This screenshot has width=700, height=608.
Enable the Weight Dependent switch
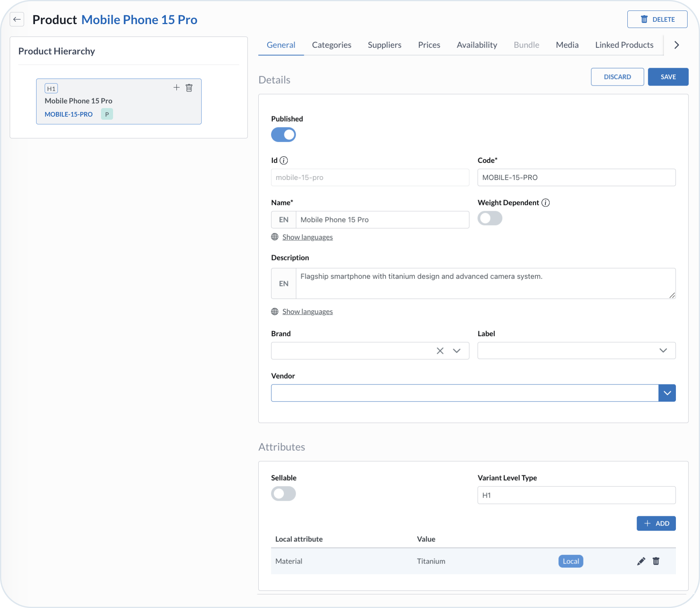pyautogui.click(x=490, y=218)
